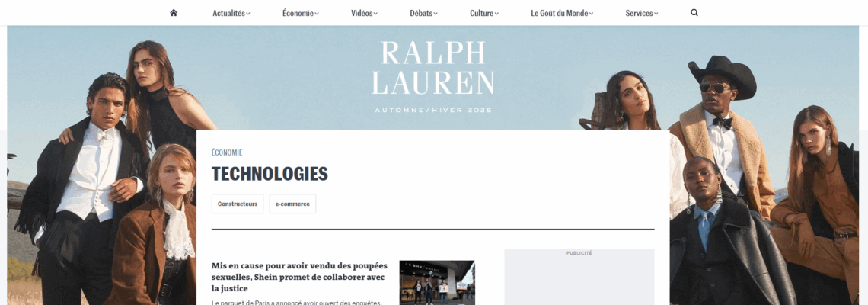This screenshot has height=305, width=868.
Task: Select the Constructeurs tag button
Action: (x=238, y=204)
